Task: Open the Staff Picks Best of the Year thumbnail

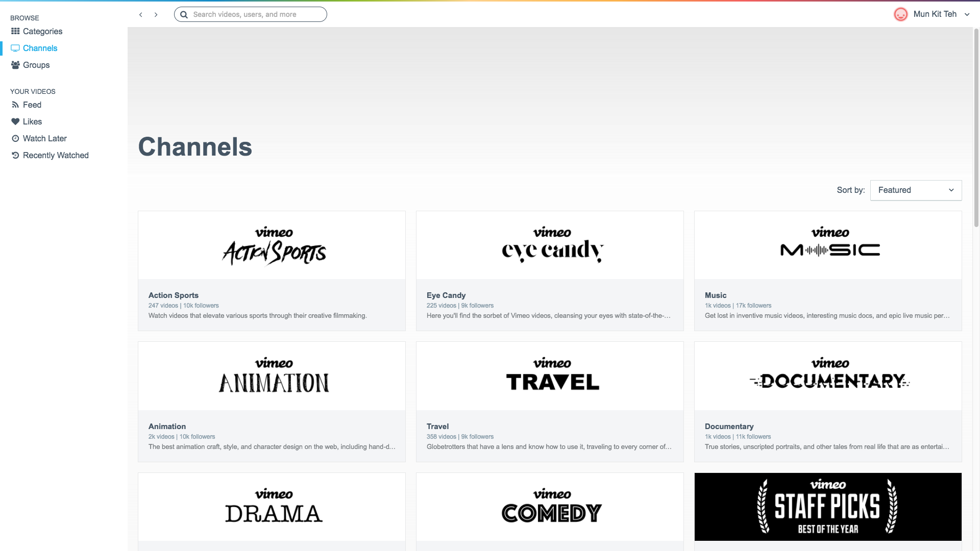Action: pos(828,507)
